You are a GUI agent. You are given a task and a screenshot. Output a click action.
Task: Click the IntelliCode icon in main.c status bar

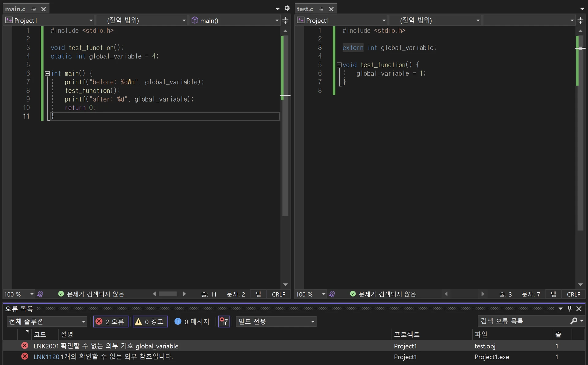point(40,294)
